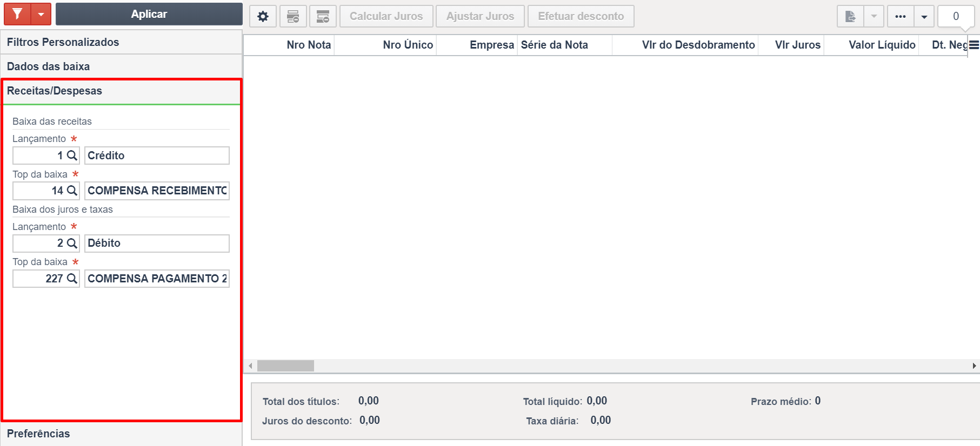The width and height of the screenshot is (980, 446).
Task: Click search icon beside code 14
Action: click(72, 191)
